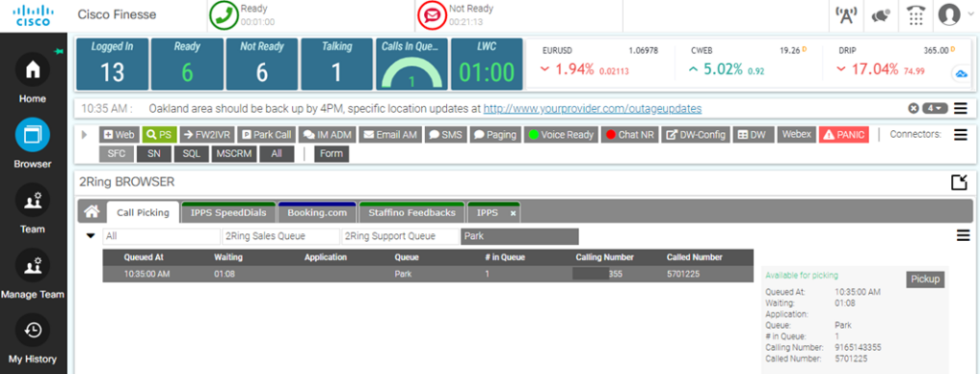Select the All queue filter

point(161,236)
